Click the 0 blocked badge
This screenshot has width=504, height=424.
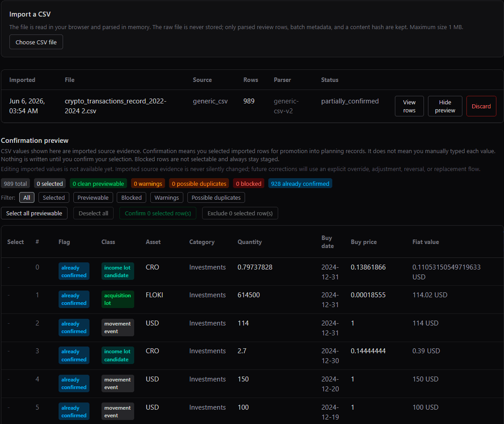pyautogui.click(x=249, y=184)
